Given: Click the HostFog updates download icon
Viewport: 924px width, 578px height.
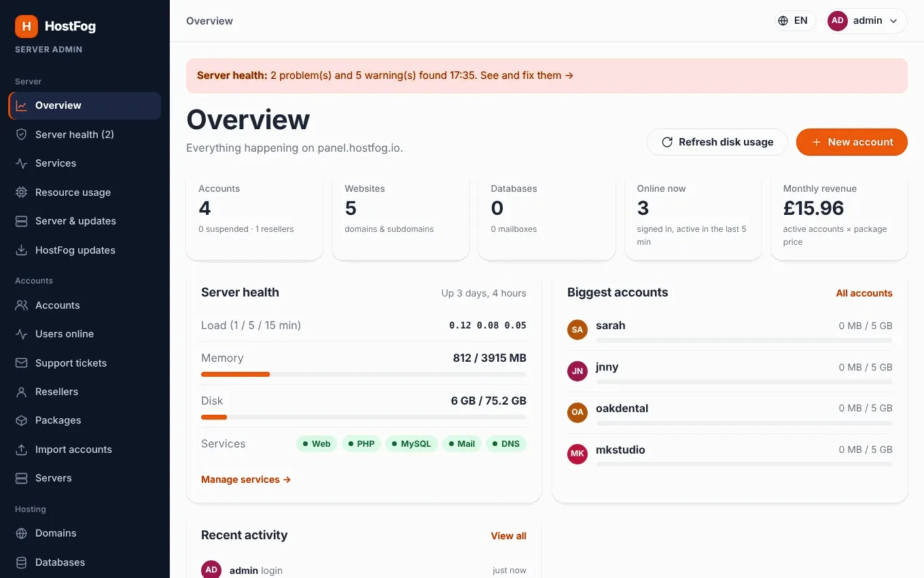Looking at the screenshot, I should [22, 250].
